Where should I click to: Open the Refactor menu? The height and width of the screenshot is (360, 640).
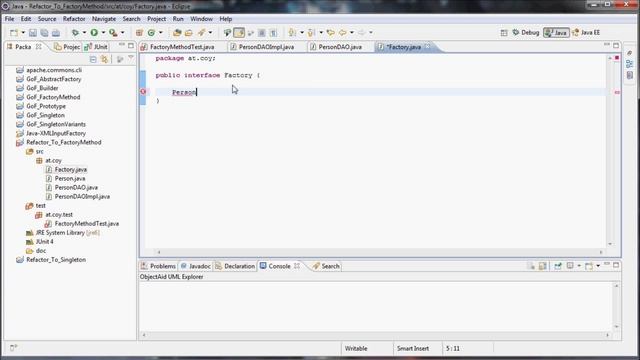tap(74, 19)
